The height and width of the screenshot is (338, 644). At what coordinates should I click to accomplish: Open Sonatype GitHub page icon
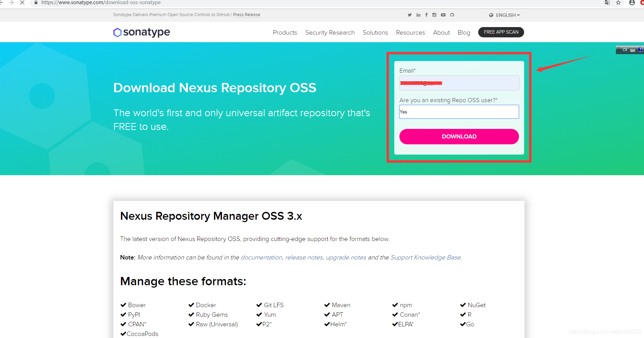pos(452,15)
